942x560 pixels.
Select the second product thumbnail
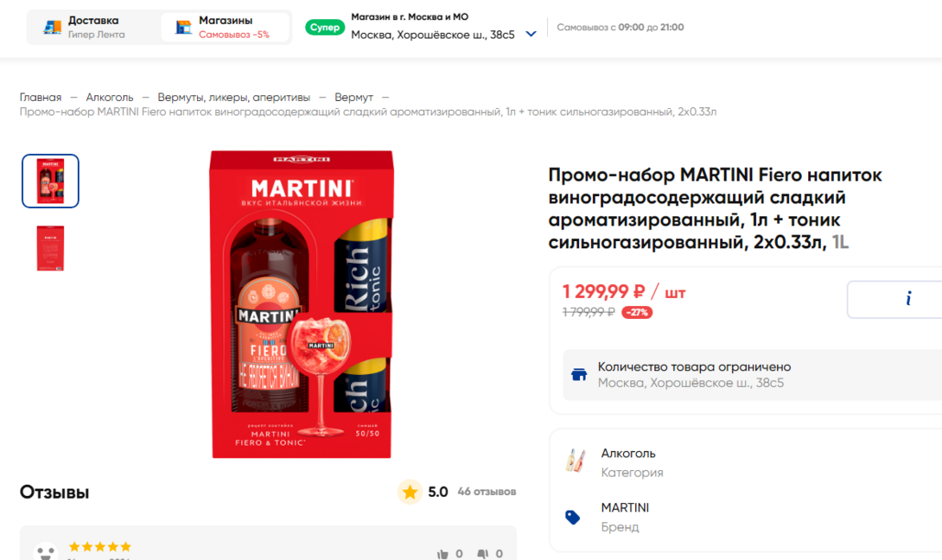pyautogui.click(x=50, y=248)
